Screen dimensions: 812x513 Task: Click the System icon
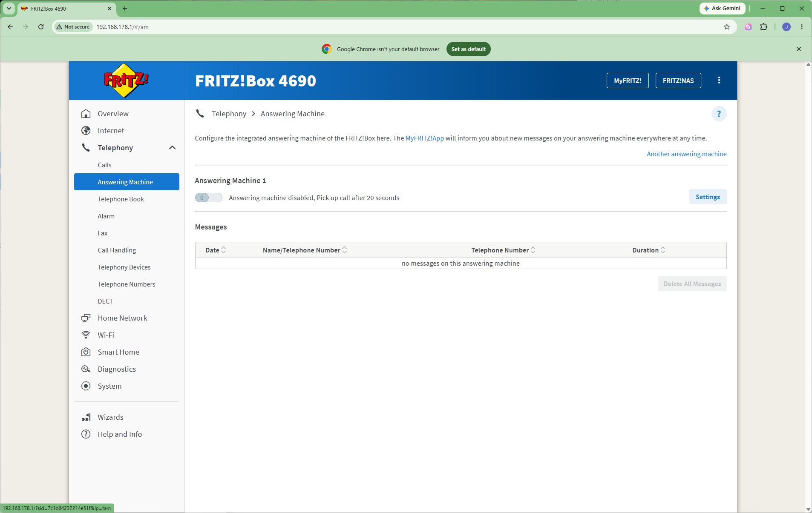click(x=86, y=386)
